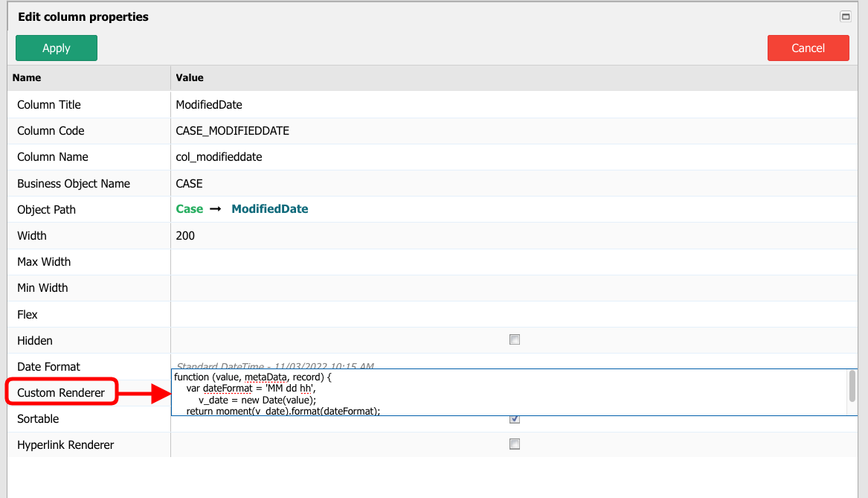Click the Name column header
The image size is (868, 498).
tap(27, 77)
